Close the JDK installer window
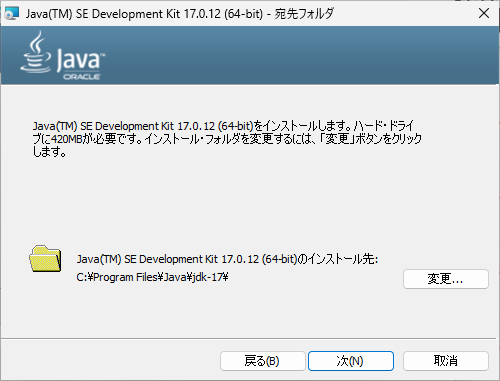Viewport: 500px width, 381px height. (484, 13)
